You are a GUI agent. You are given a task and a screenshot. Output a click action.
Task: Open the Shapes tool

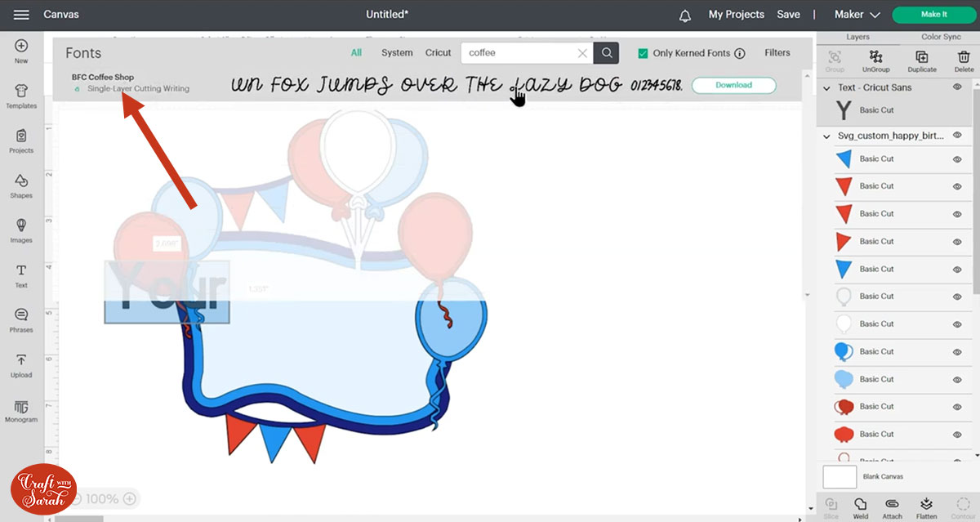(21, 186)
